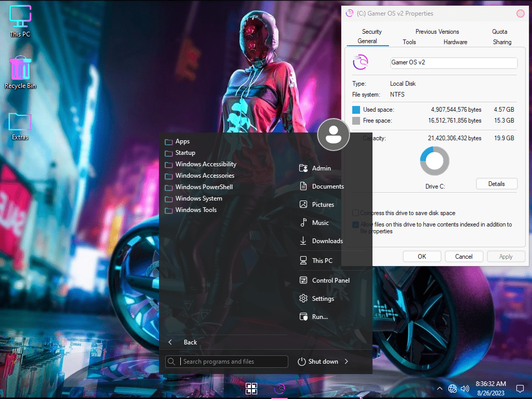Launch Run... from Start menu
The image size is (532, 399).
[x=313, y=317]
